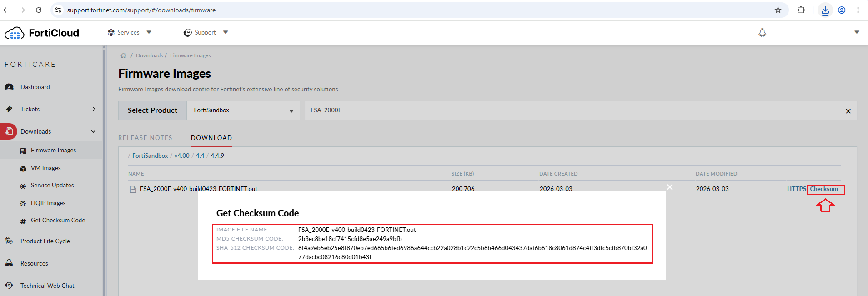Click the SIZE (KB) column header
868x296 pixels.
point(462,174)
